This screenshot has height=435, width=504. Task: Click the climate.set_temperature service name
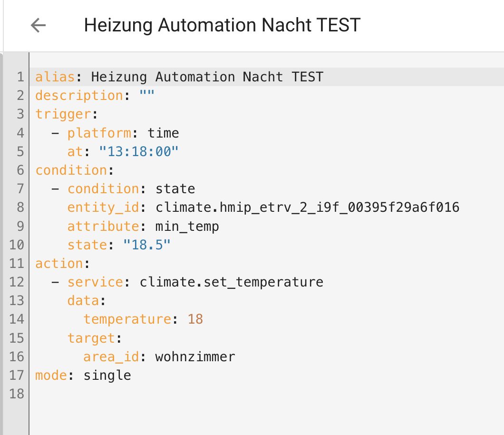[231, 282]
